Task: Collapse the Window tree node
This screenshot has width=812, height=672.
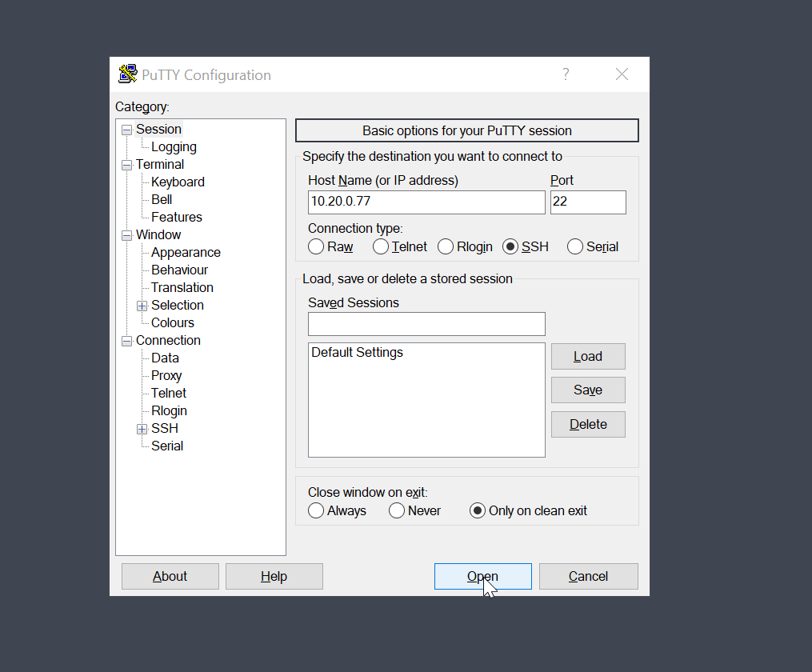Action: [x=127, y=235]
